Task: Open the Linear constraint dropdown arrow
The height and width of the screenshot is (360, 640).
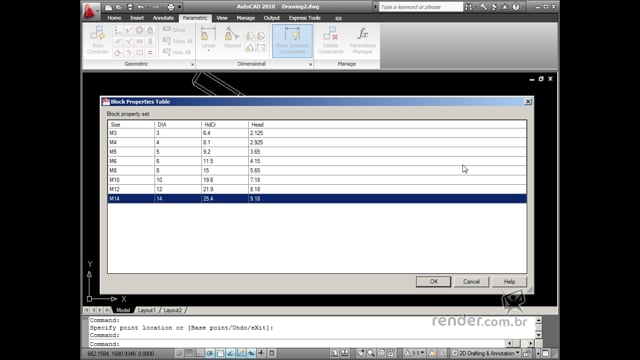Action: (208, 51)
